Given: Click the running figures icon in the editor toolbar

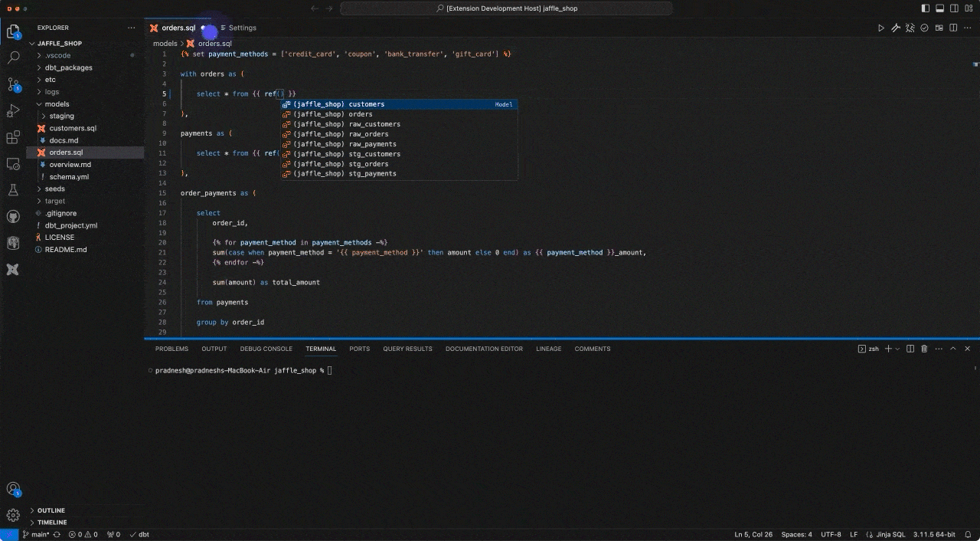Looking at the screenshot, I should pos(910,28).
